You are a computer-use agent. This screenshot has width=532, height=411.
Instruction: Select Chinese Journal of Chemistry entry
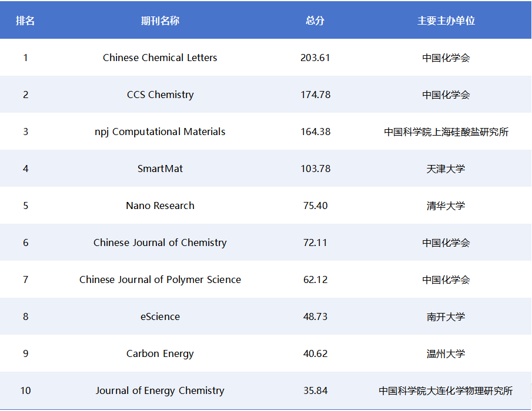pyautogui.click(x=160, y=242)
